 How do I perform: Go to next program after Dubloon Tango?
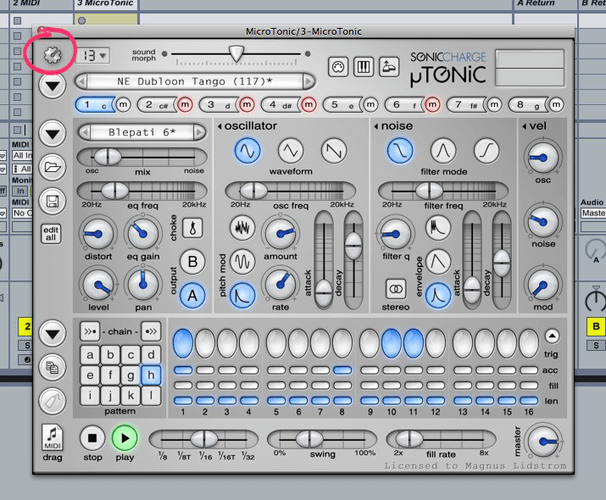tap(308, 82)
